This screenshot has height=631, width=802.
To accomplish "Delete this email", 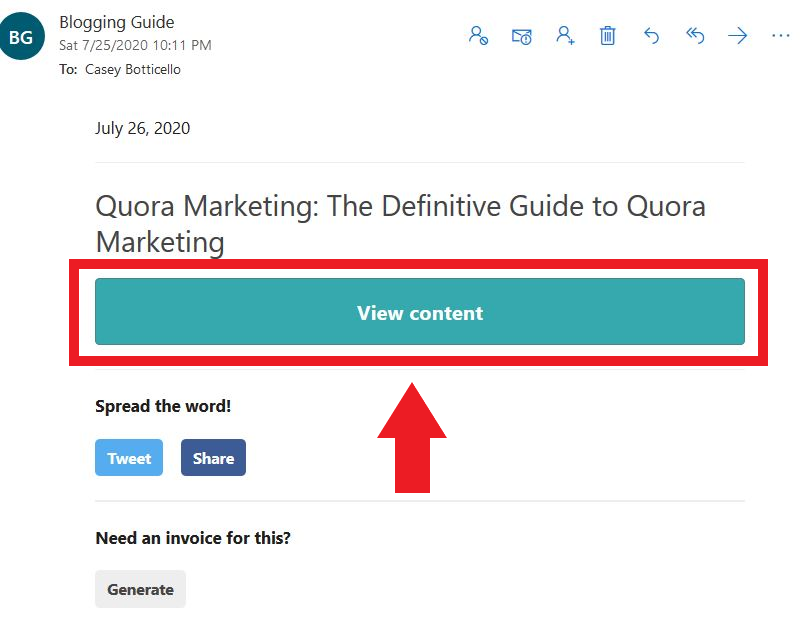I will coord(606,35).
